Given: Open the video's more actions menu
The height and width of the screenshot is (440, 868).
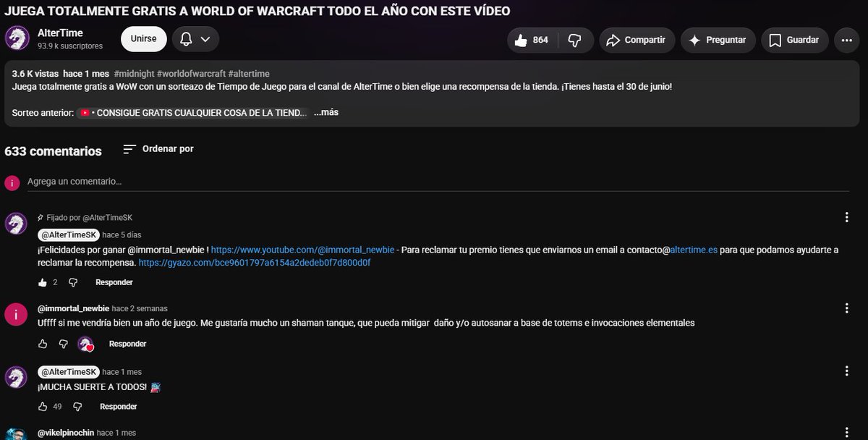Looking at the screenshot, I should pos(846,41).
